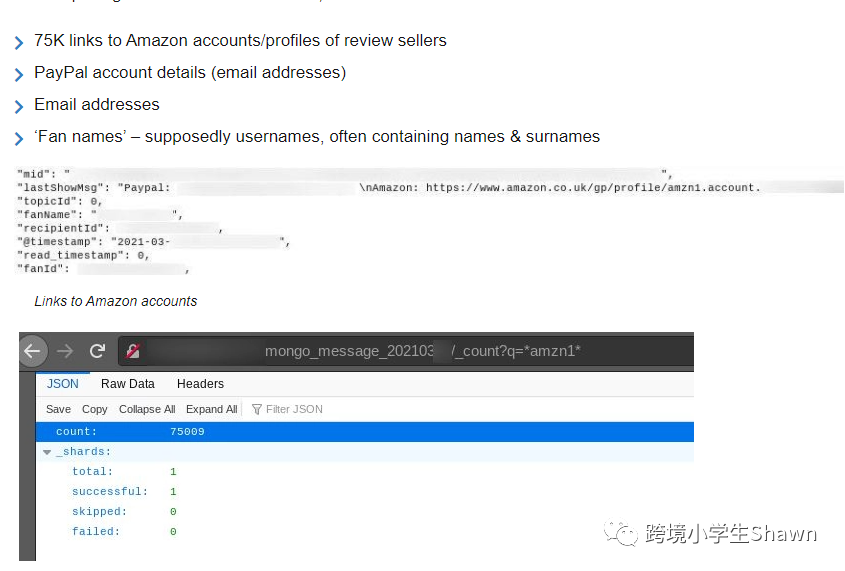
Task: Select the successful row under _shards
Action: click(109, 492)
